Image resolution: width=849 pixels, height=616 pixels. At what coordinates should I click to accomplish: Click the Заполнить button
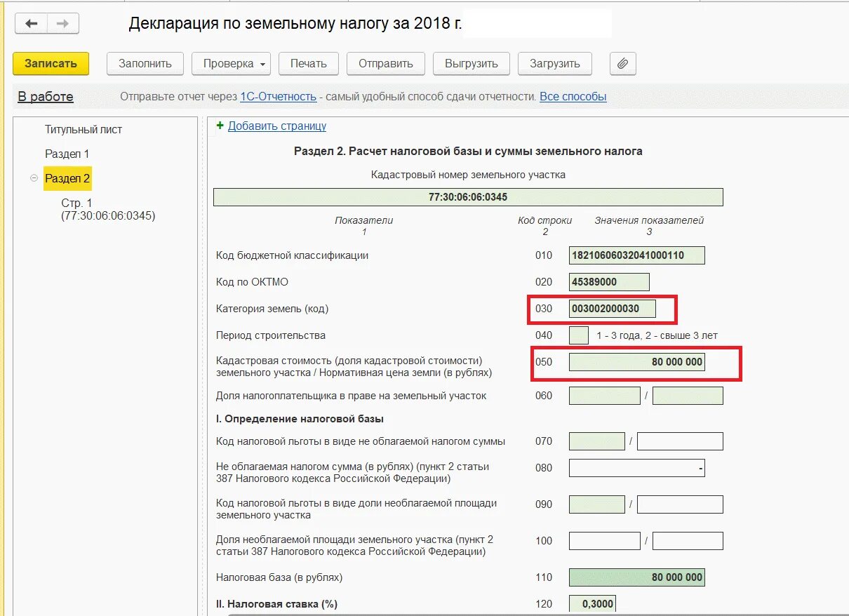pyautogui.click(x=145, y=64)
